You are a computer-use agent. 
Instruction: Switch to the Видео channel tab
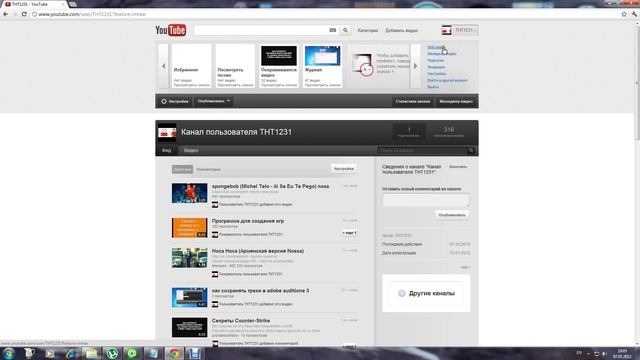pos(191,151)
